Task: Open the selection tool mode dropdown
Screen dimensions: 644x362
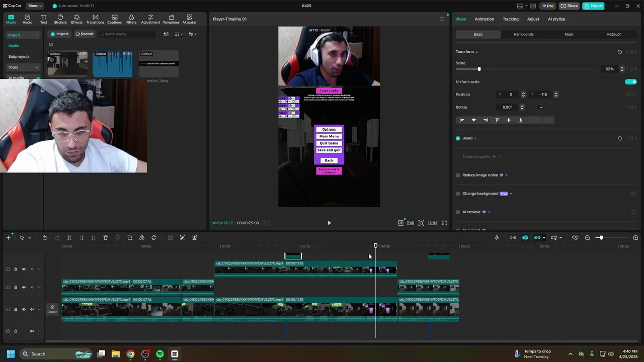Action: pyautogui.click(x=29, y=238)
